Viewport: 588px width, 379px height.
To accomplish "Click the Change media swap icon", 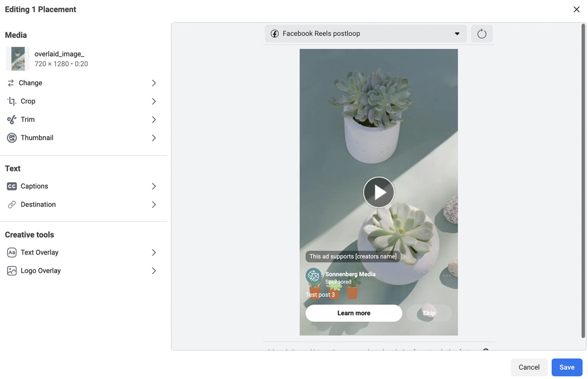I will (11, 83).
